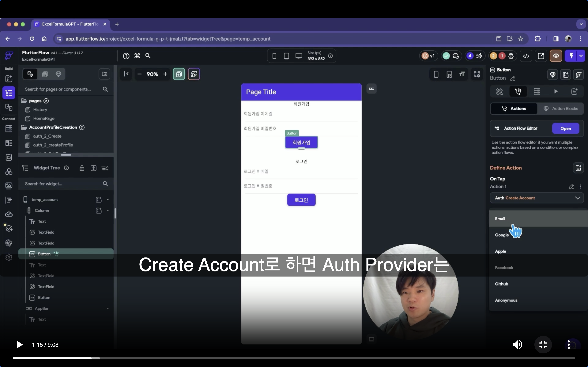Click the project search magnifier icon
This screenshot has height=367, width=588.
[148, 56]
